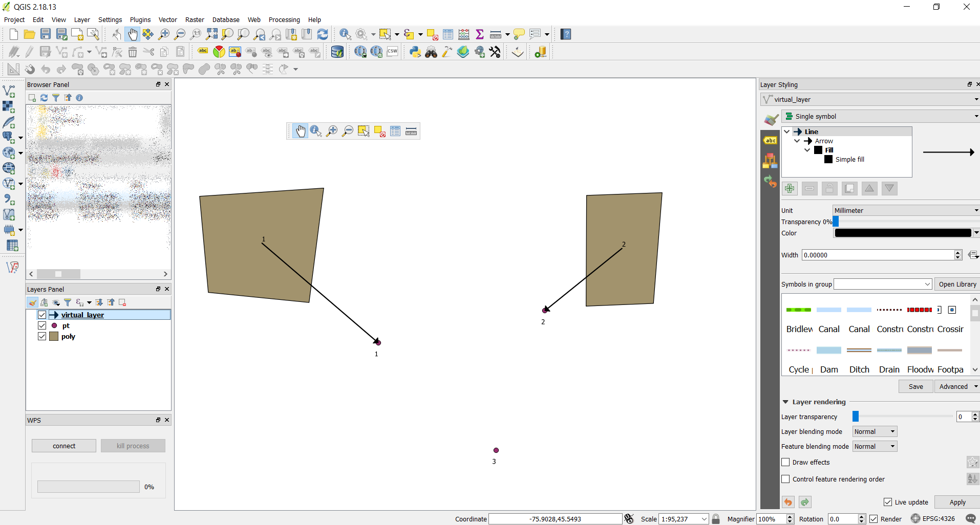The height and width of the screenshot is (525, 980).
Task: Open the Feature blending mode dropdown
Action: tap(875, 446)
